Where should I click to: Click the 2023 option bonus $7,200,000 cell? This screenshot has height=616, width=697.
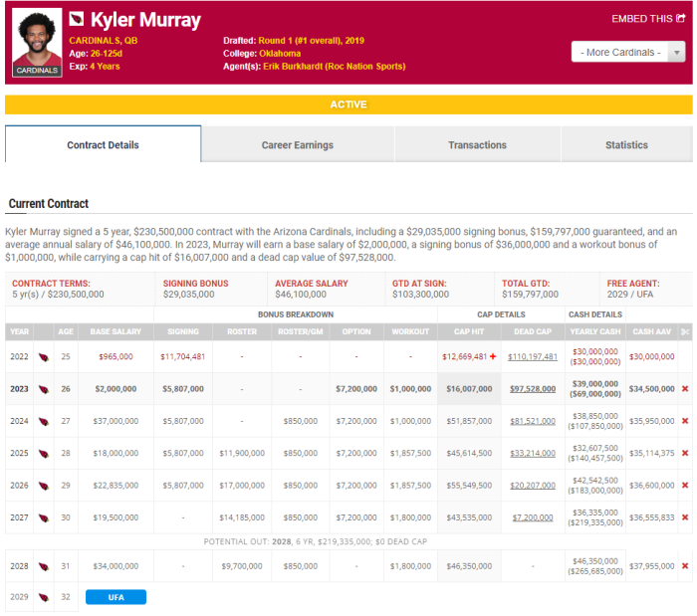[x=356, y=389]
